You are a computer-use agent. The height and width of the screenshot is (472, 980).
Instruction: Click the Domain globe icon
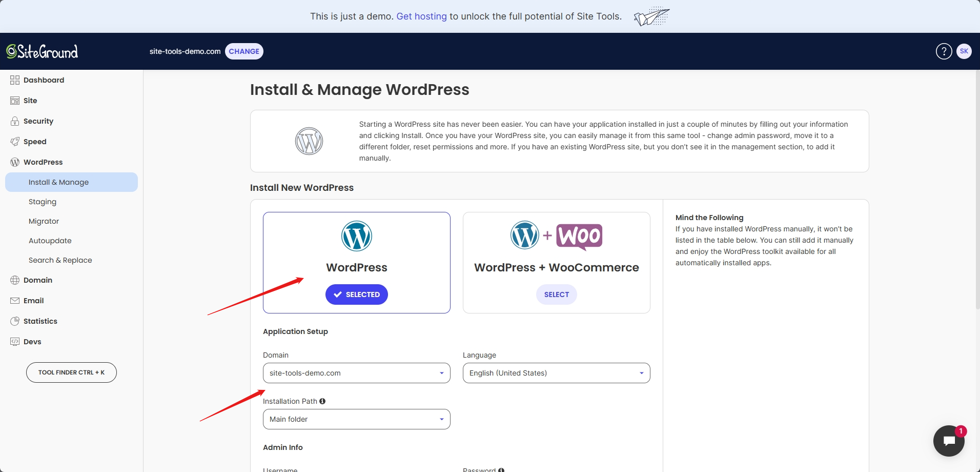click(x=15, y=280)
